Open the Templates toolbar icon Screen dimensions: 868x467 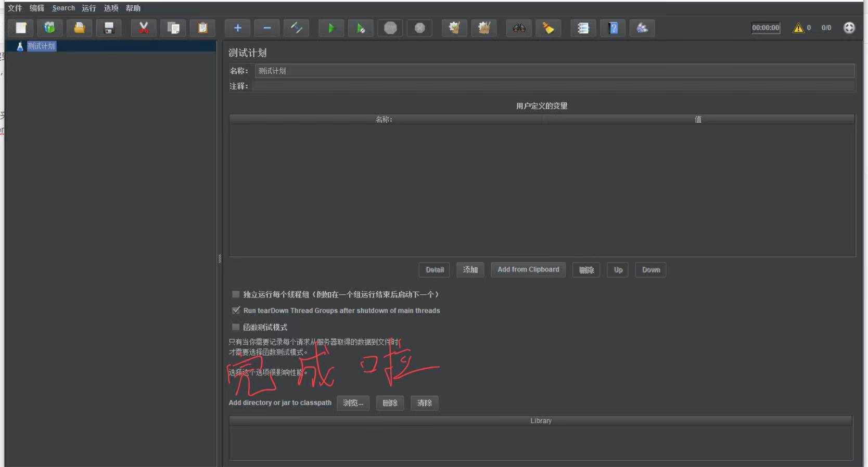click(x=50, y=28)
